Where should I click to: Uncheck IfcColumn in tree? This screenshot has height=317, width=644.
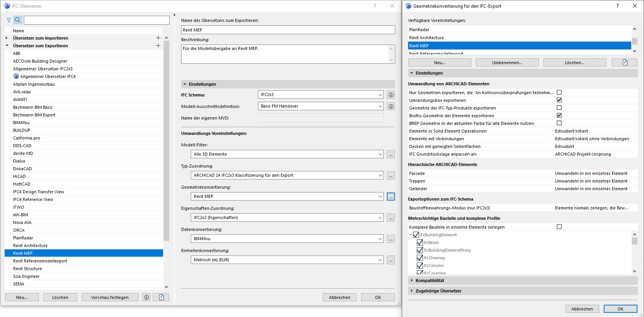click(x=420, y=266)
